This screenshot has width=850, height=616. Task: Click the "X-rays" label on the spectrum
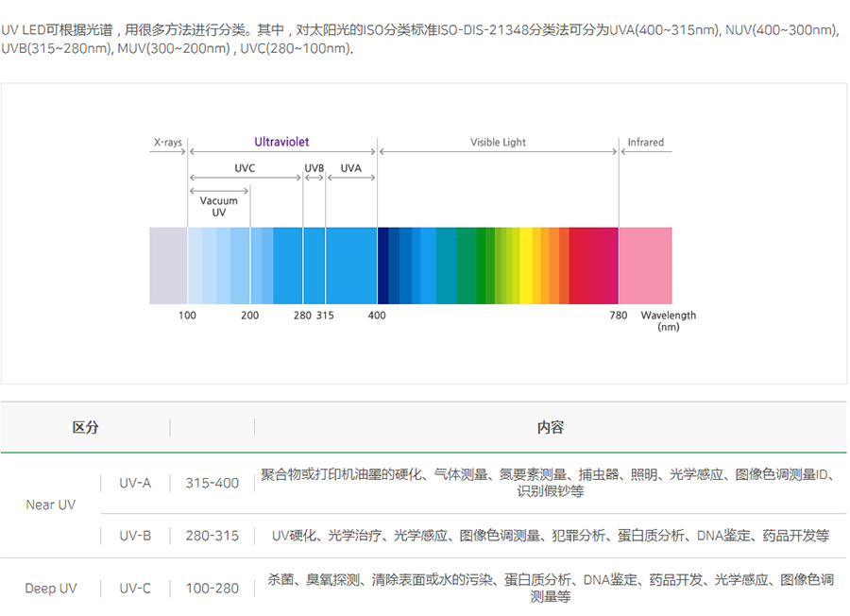(x=168, y=142)
